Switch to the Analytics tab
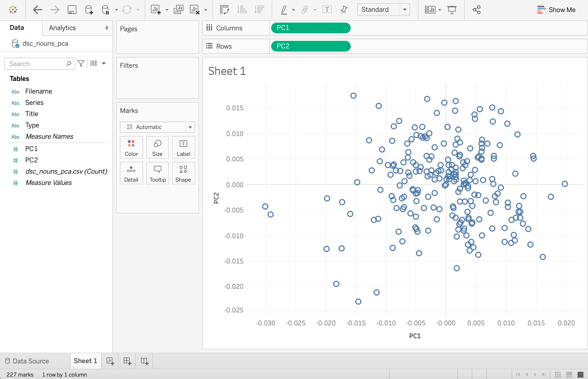Image resolution: width=588 pixels, height=379 pixels. click(62, 28)
